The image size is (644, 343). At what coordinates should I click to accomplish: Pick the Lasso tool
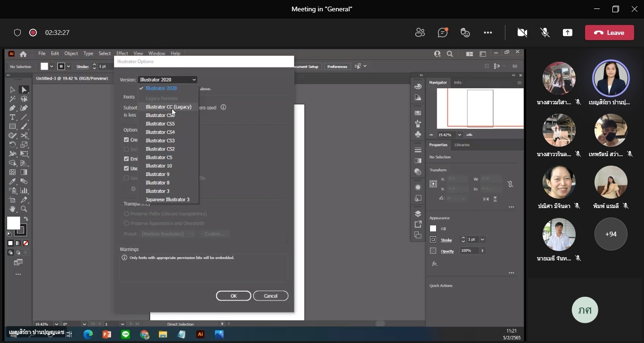pyautogui.click(x=24, y=99)
